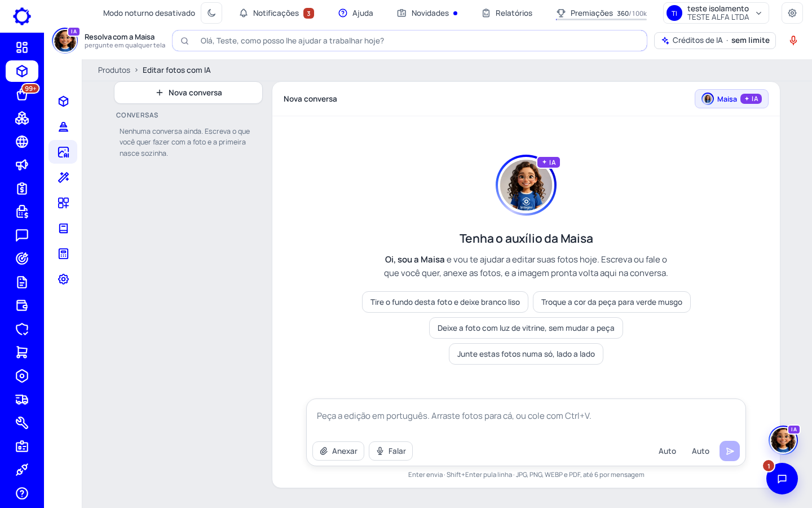
Task: Open the megaphone marketing icon
Action: click(x=22, y=165)
